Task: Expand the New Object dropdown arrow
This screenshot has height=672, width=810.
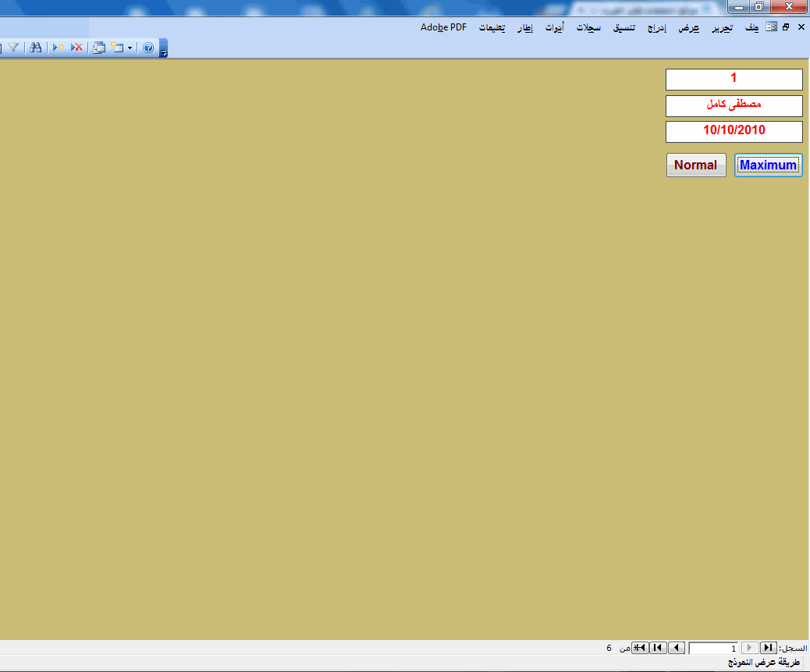Action: tap(130, 48)
